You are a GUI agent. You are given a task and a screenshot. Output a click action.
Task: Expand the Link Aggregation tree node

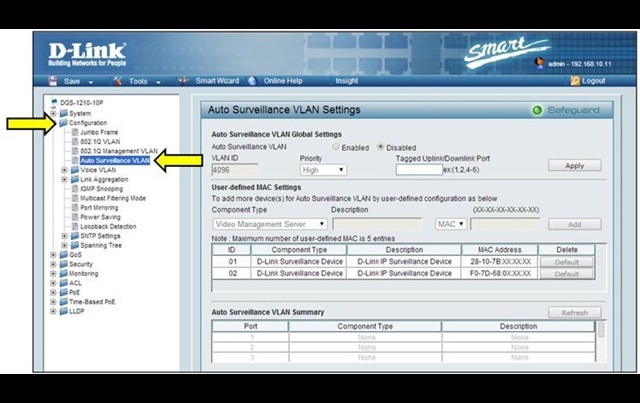coord(64,179)
